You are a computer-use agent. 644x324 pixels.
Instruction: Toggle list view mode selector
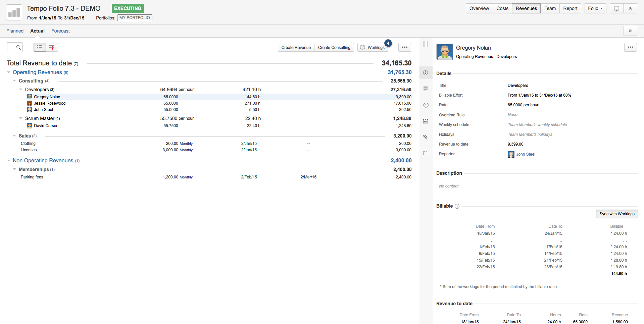(39, 47)
